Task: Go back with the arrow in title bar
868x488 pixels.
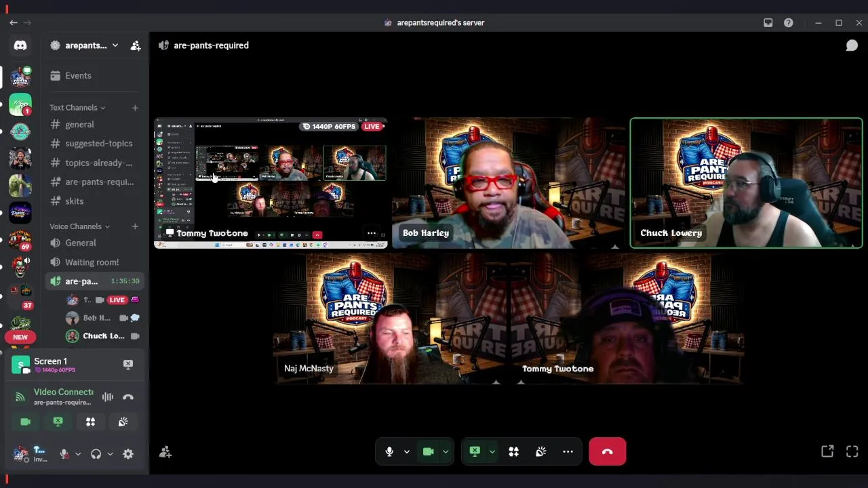Action: pyautogui.click(x=14, y=22)
